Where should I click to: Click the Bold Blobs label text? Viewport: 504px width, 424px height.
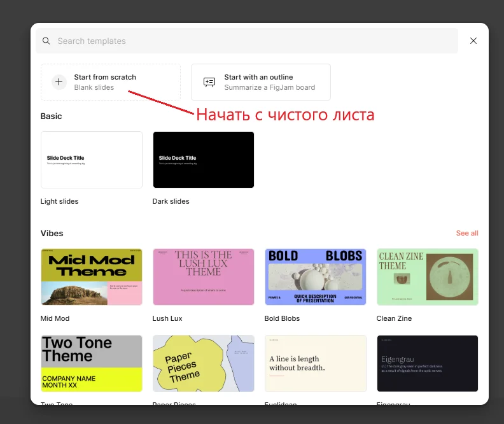tap(282, 318)
